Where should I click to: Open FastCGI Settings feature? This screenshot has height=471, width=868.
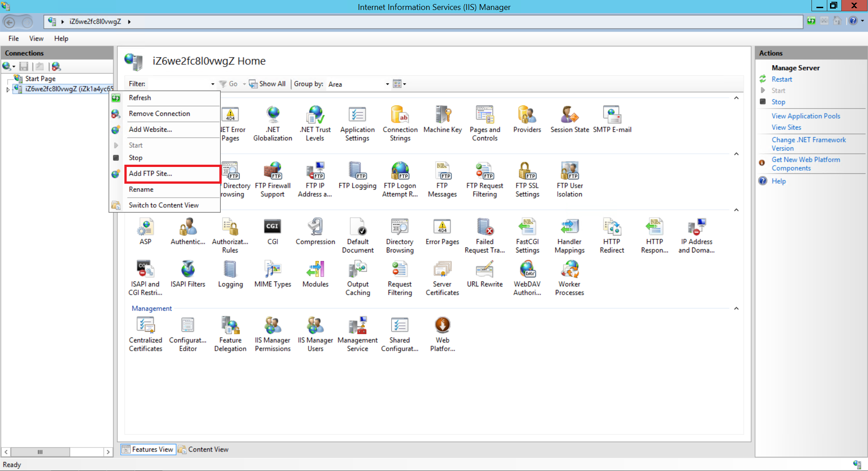click(527, 235)
